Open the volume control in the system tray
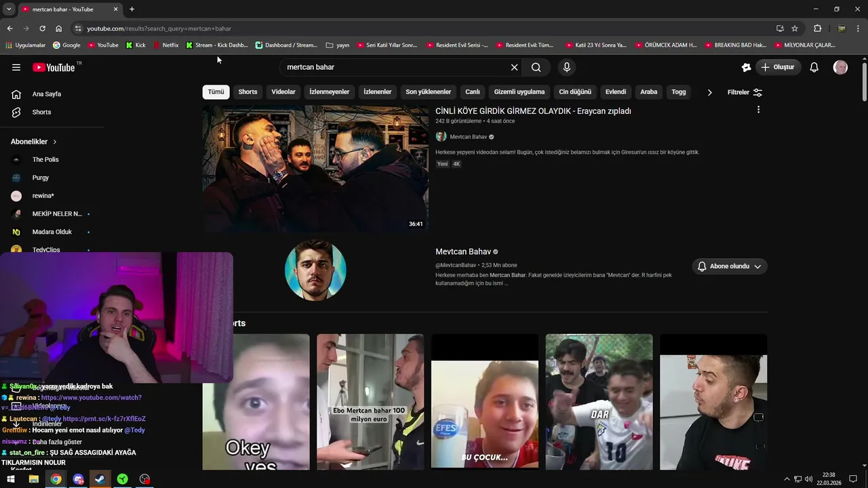The height and width of the screenshot is (488, 868). 808,479
